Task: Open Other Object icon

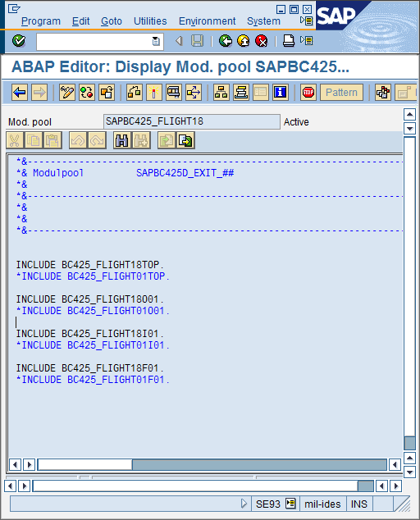Action: [x=107, y=92]
